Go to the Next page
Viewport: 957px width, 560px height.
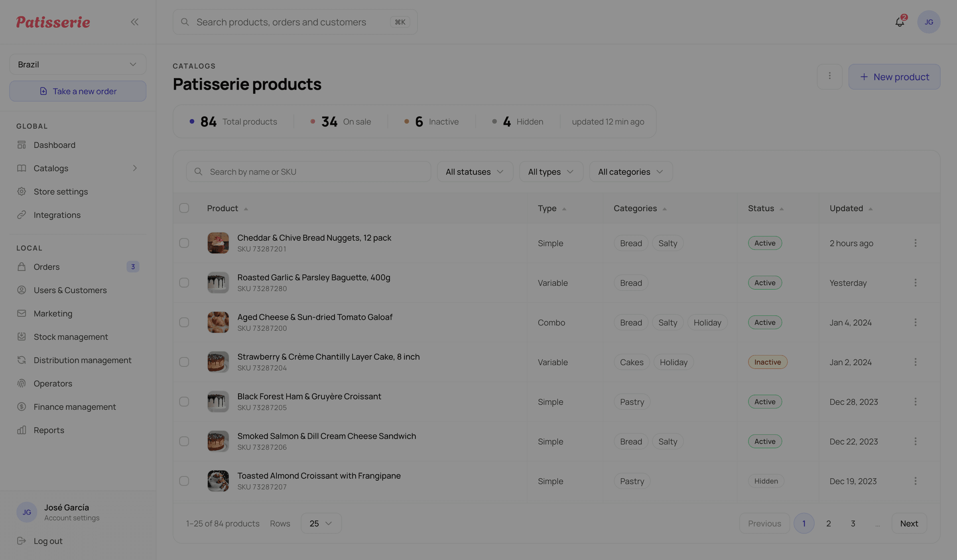click(909, 523)
